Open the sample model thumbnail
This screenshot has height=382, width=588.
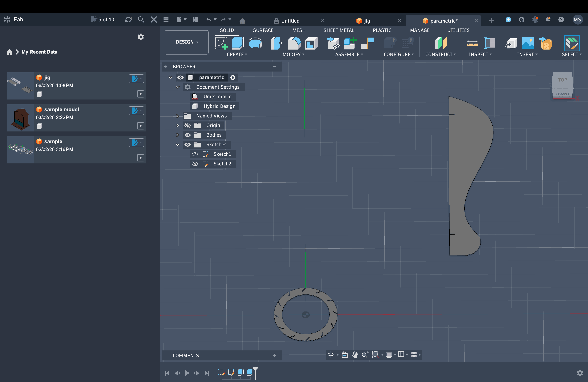point(20,118)
